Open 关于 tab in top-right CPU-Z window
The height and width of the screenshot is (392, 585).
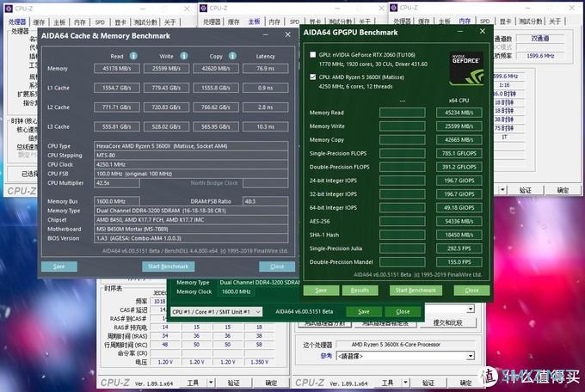point(555,21)
